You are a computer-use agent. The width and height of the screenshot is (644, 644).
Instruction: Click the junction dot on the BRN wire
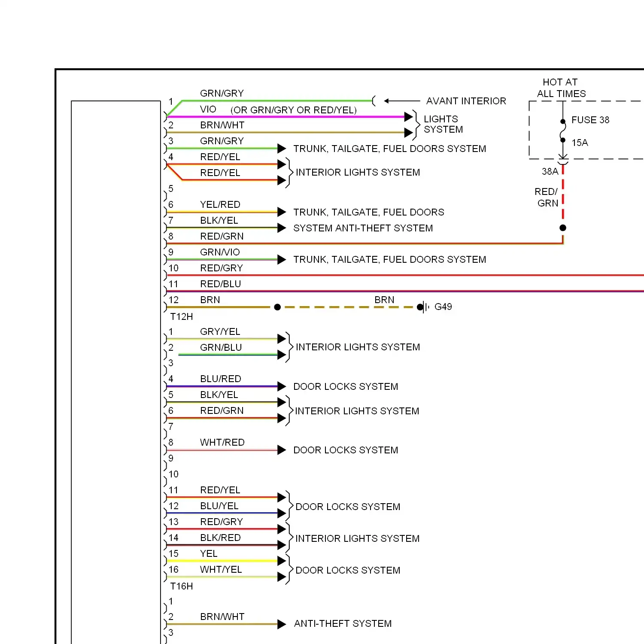(277, 307)
